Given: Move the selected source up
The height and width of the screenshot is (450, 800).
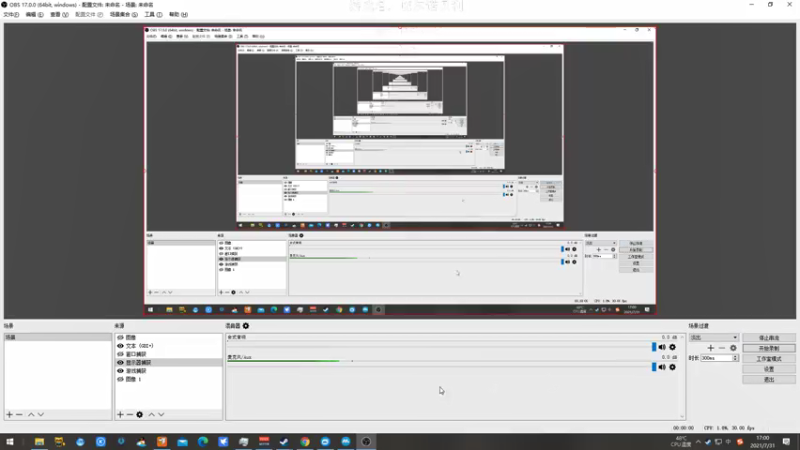Looking at the screenshot, I should 152,414.
